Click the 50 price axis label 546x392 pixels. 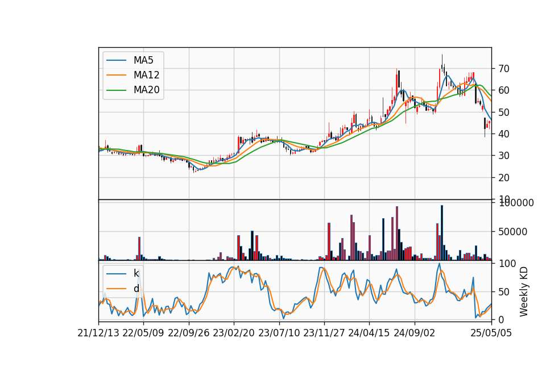point(504,112)
